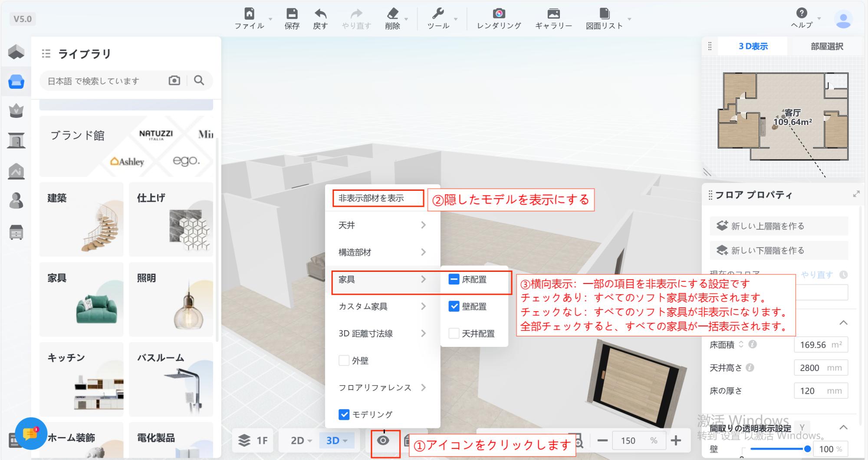Open the 2D view dropdown
Viewport: 868px width, 460px height.
click(301, 440)
